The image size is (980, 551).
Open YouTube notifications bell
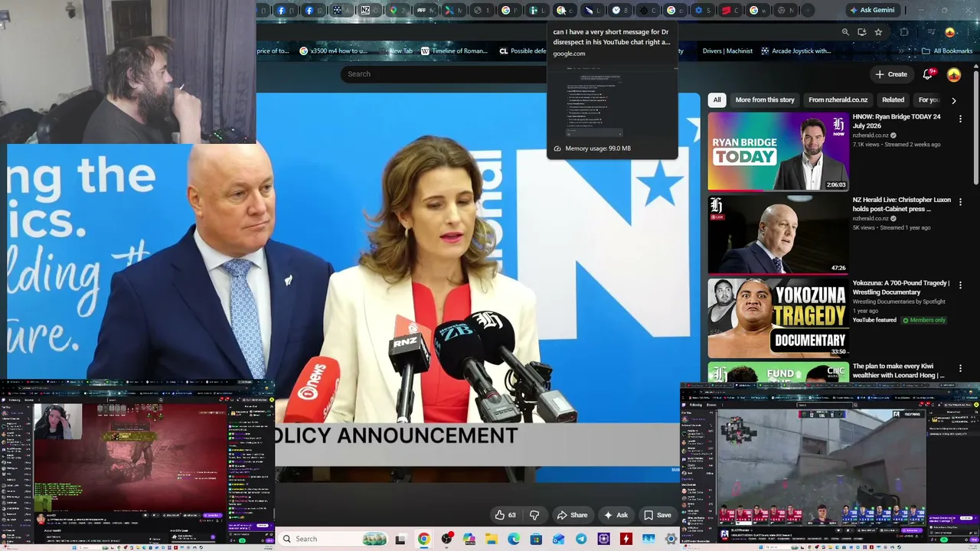click(x=928, y=74)
